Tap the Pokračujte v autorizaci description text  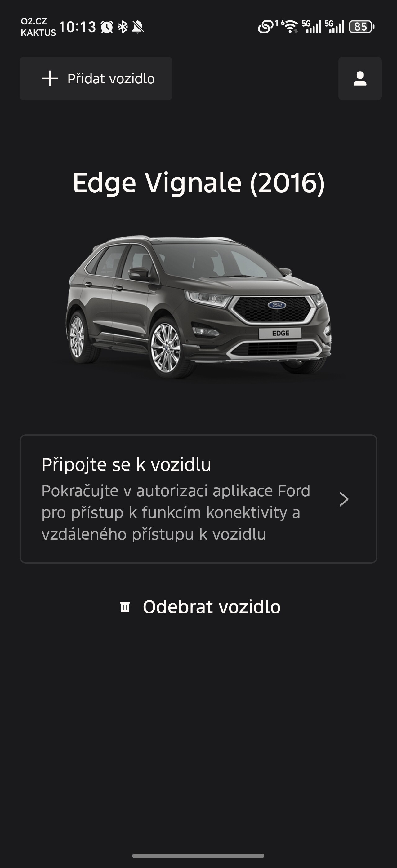tap(176, 512)
